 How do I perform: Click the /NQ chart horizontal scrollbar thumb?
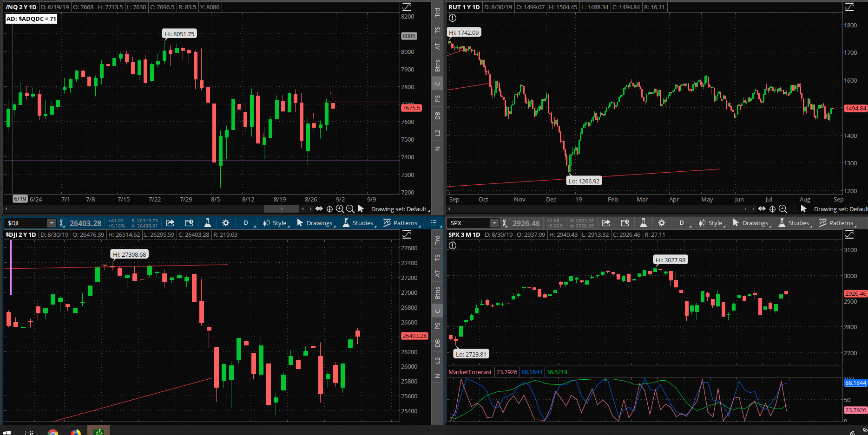point(282,209)
